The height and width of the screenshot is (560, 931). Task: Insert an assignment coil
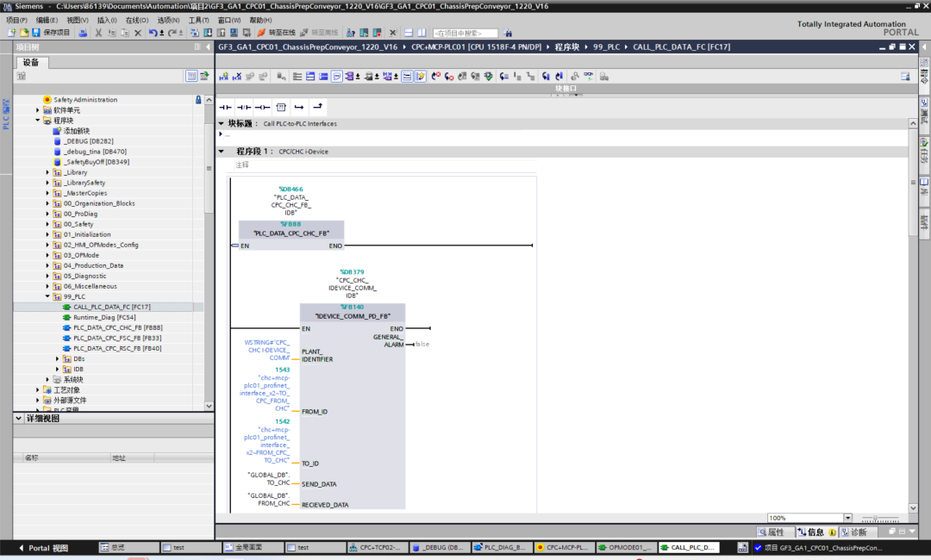pos(262,108)
